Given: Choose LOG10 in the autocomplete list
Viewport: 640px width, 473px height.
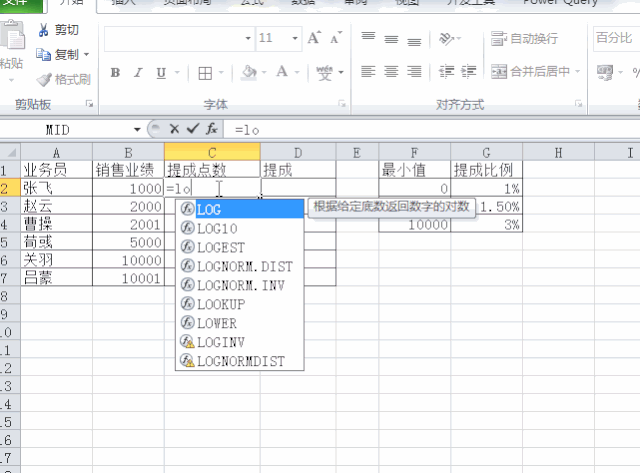Looking at the screenshot, I should click(x=217, y=228).
